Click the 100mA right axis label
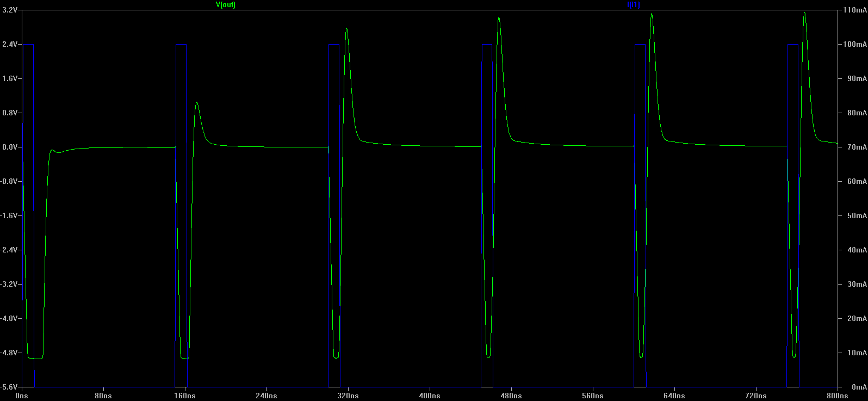868x401 pixels. [x=854, y=44]
